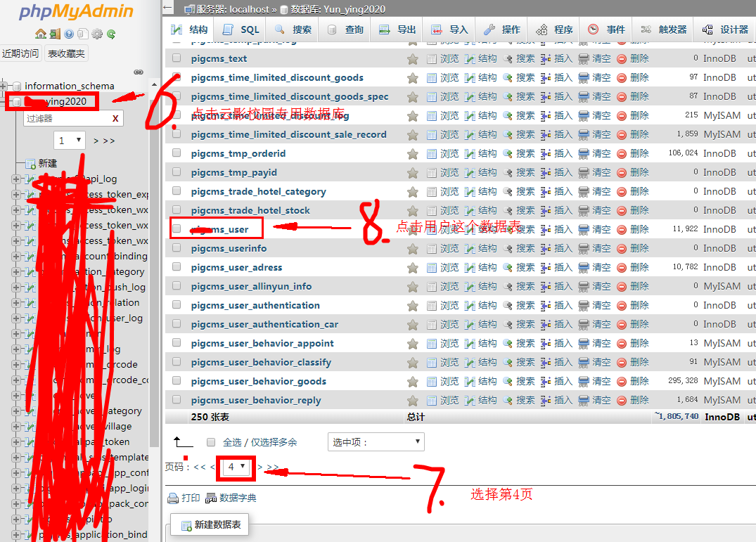Tick the checkbox for pigcms_trade_hotel_category
Screen dimensions: 756x542
tap(177, 191)
